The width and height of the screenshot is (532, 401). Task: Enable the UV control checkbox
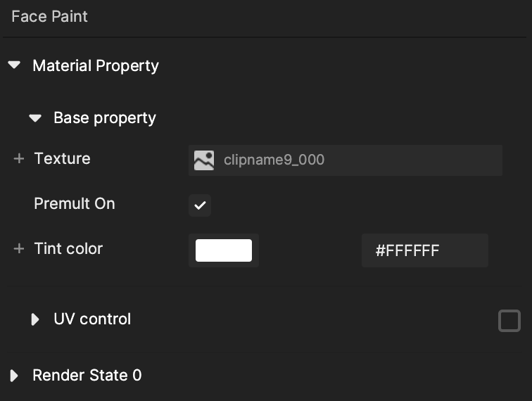click(509, 321)
